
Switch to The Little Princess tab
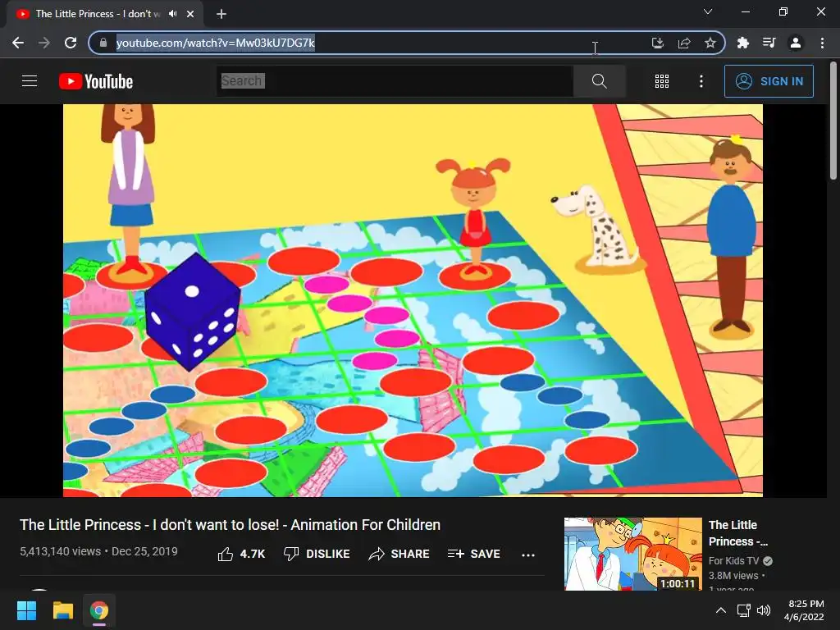click(x=105, y=14)
